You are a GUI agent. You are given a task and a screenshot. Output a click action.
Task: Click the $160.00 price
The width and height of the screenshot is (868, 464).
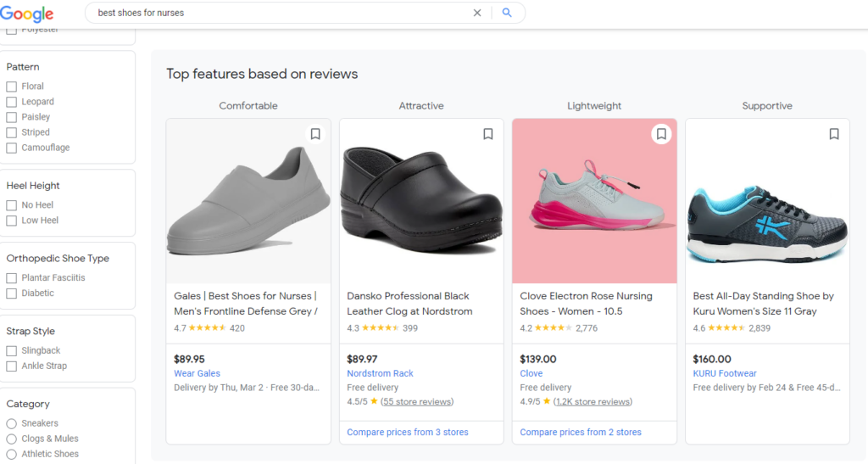coord(712,359)
